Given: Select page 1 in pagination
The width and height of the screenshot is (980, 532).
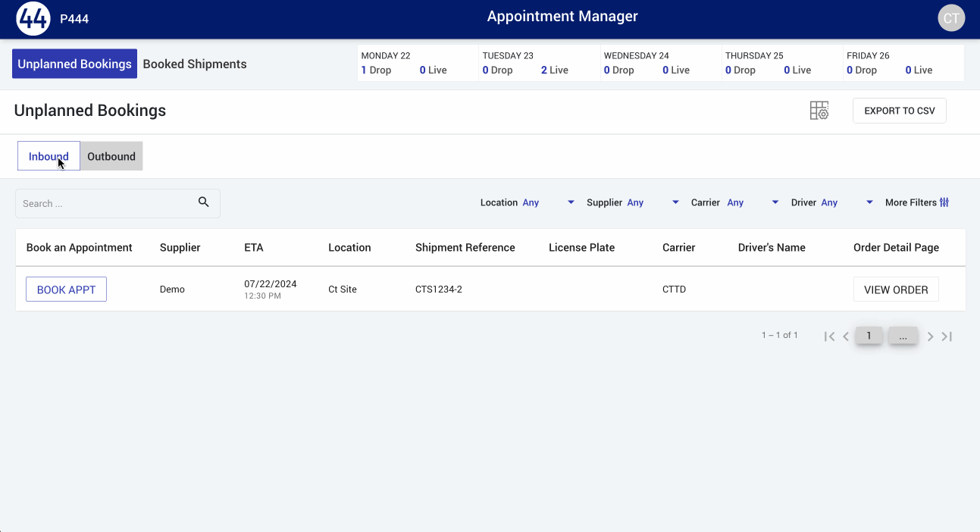Looking at the screenshot, I should pos(869,335).
